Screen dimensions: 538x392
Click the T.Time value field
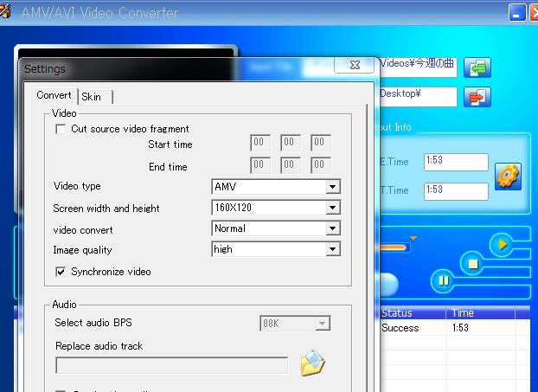456,191
